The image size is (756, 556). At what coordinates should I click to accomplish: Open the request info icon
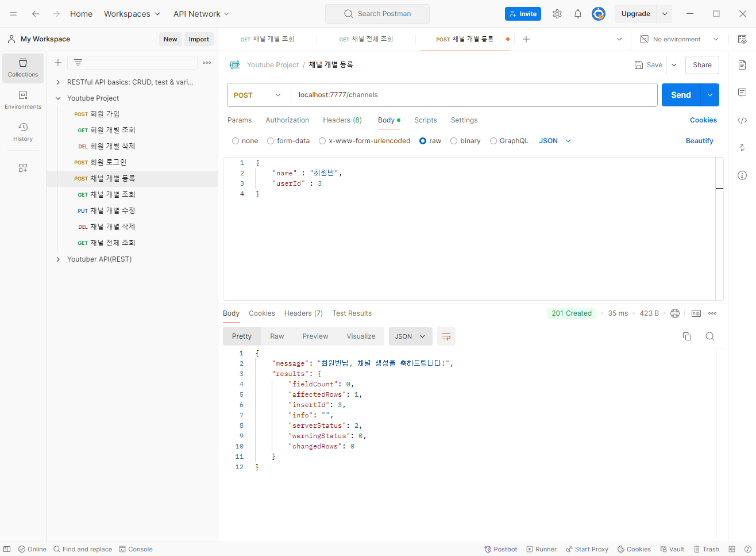(742, 175)
